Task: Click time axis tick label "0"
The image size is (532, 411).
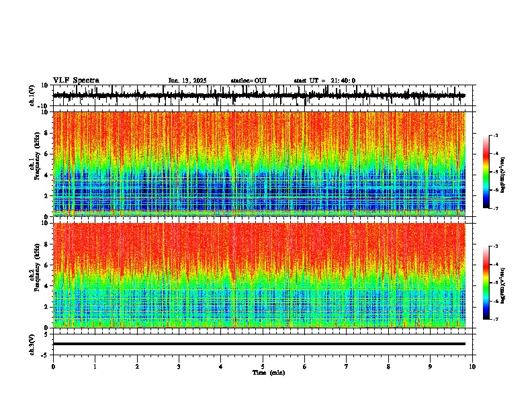Action: tap(53, 367)
